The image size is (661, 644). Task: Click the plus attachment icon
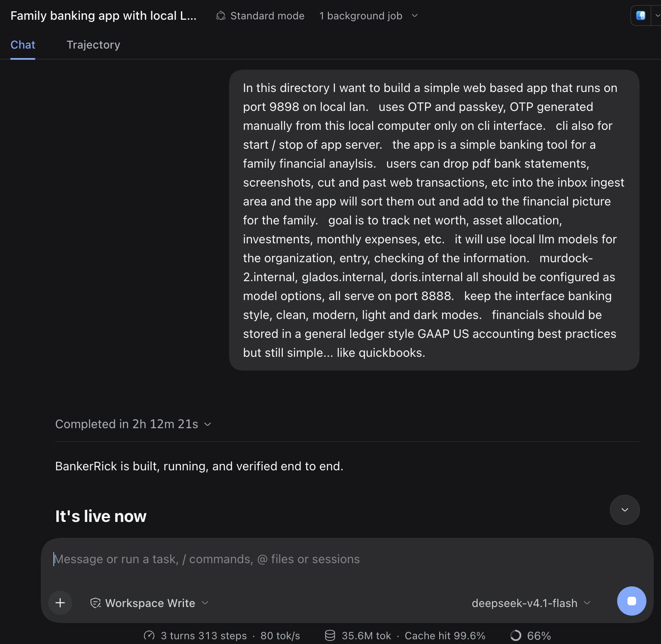(60, 603)
